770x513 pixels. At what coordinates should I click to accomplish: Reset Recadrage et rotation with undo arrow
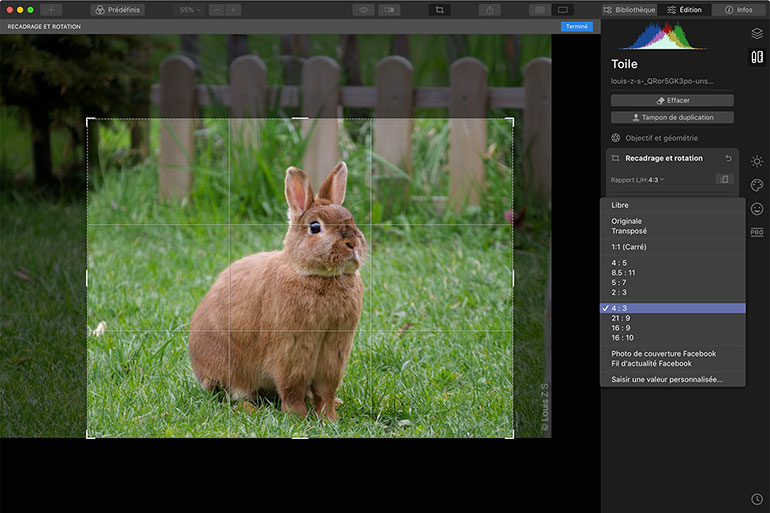(x=728, y=159)
